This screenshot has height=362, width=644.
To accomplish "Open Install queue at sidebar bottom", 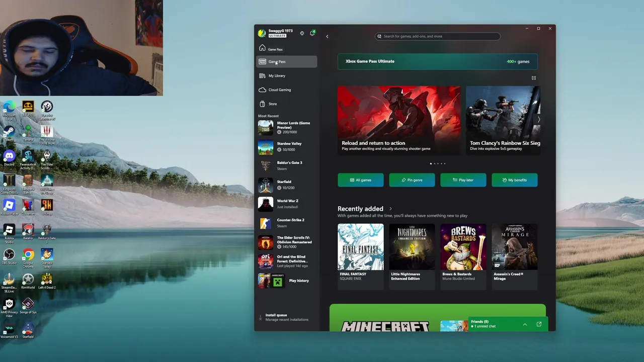I will click(287, 317).
